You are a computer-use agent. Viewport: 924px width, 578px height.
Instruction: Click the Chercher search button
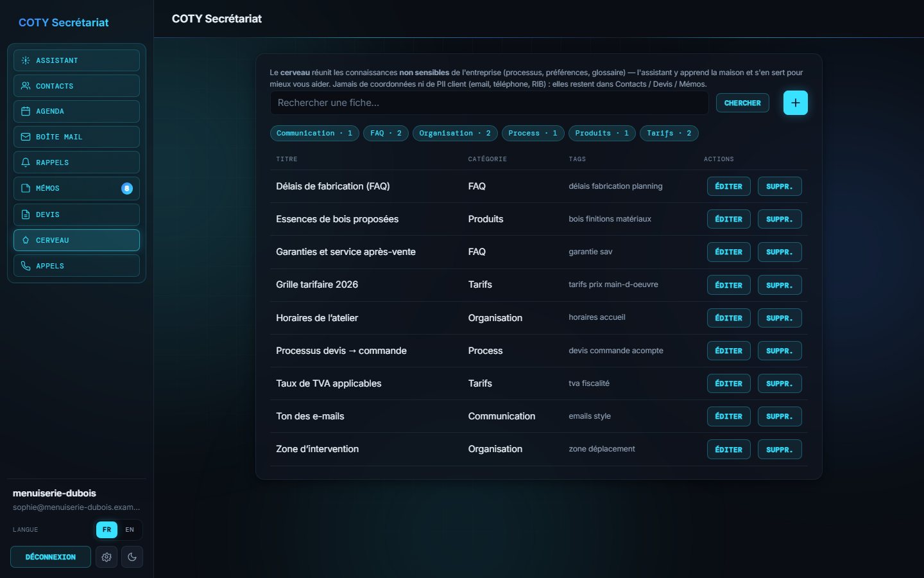pos(742,103)
